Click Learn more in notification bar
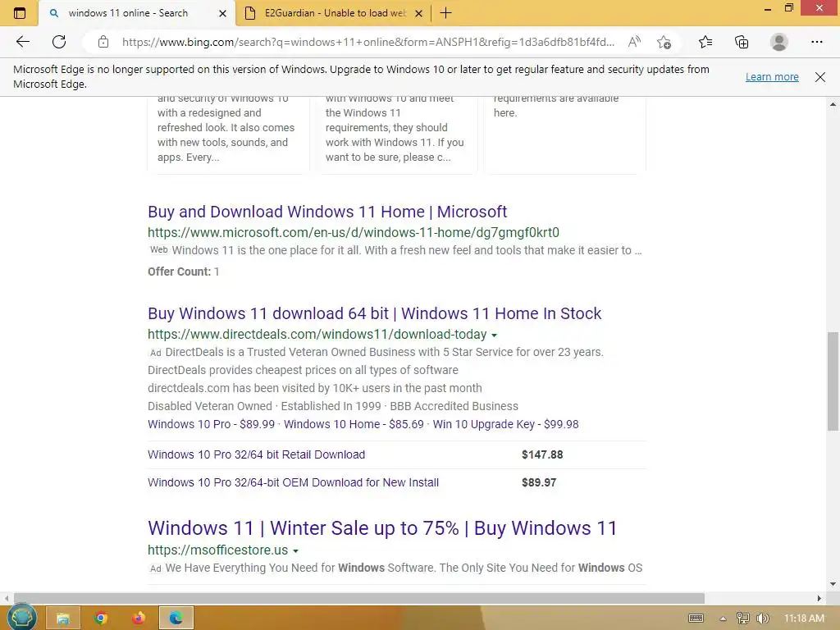Screen dimensions: 840x630 tap(772, 76)
